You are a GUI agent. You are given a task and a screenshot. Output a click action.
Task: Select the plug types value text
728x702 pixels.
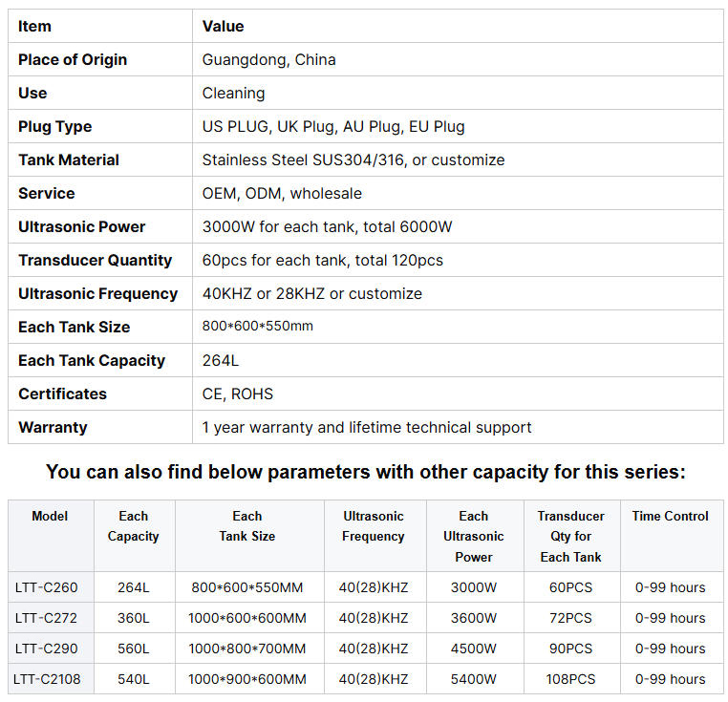pos(333,126)
